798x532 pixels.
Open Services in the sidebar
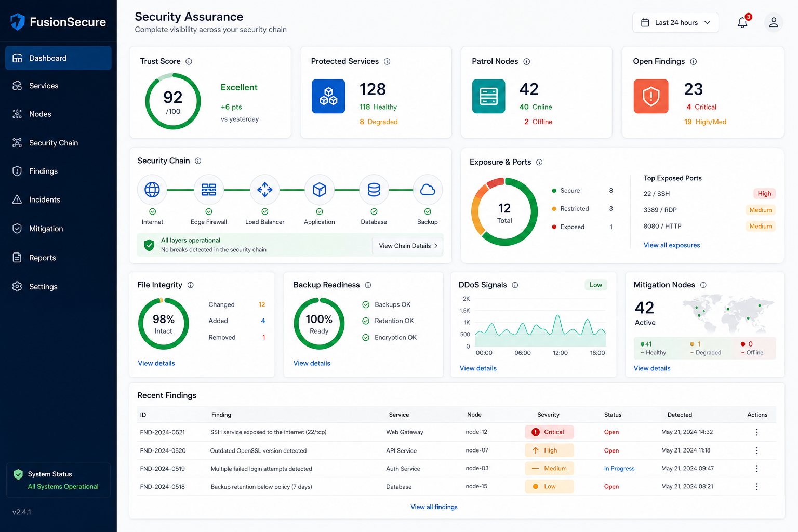(58, 86)
